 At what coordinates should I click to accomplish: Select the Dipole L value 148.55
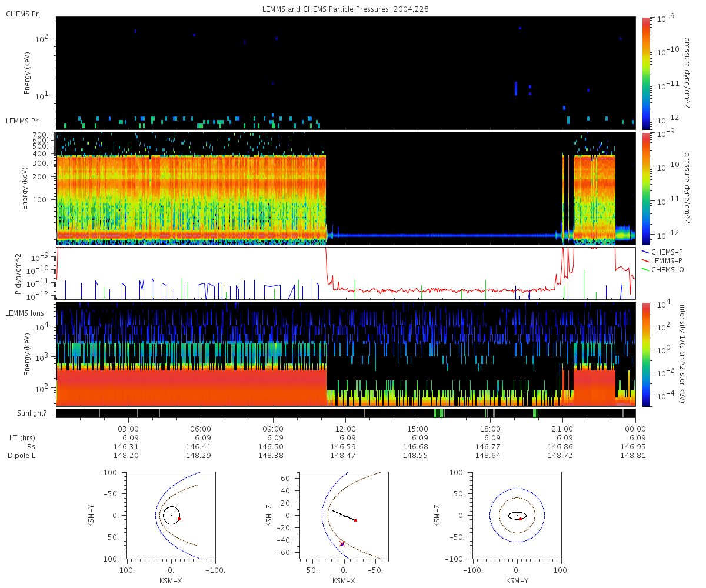click(x=415, y=456)
